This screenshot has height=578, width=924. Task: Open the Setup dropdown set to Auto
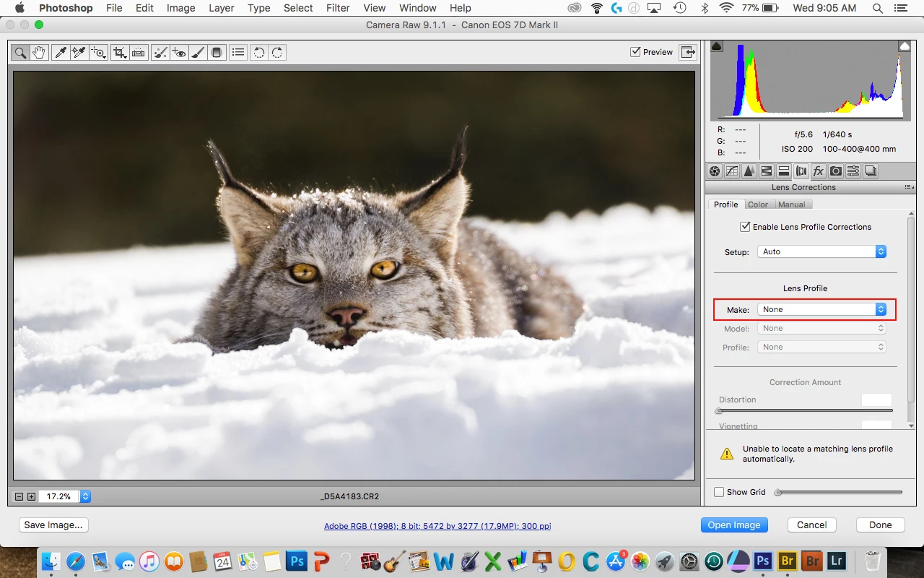click(x=821, y=251)
